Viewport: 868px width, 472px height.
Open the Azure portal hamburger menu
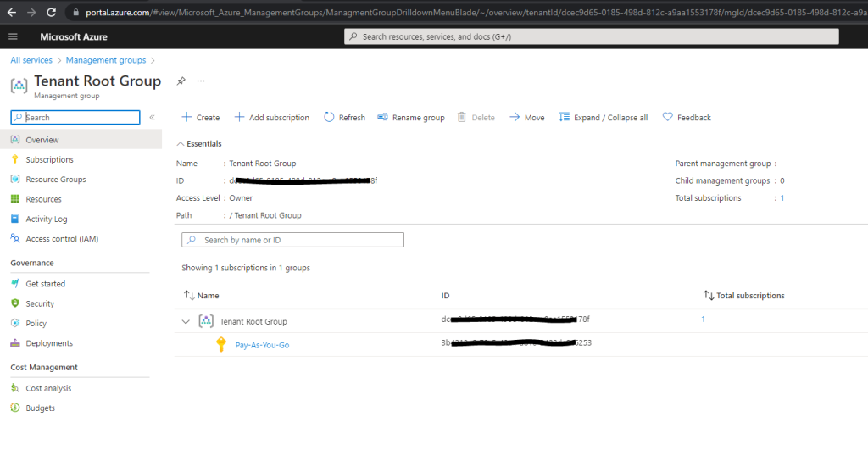click(13, 36)
